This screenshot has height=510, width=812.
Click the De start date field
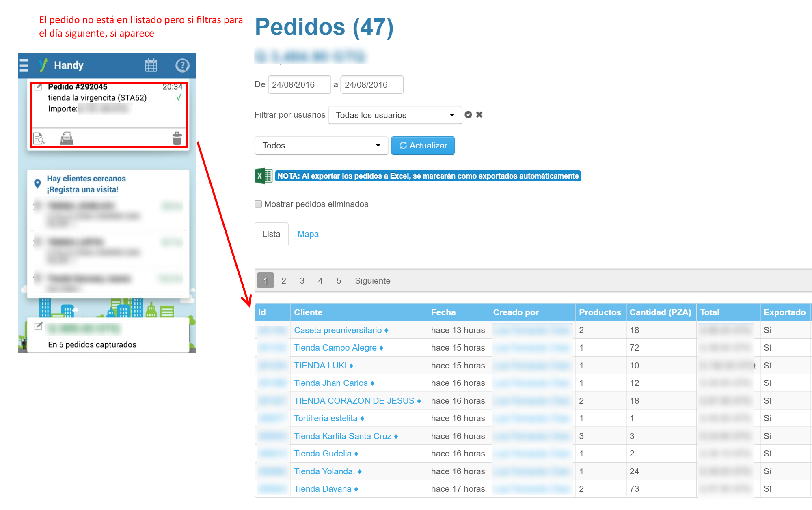[x=299, y=85]
